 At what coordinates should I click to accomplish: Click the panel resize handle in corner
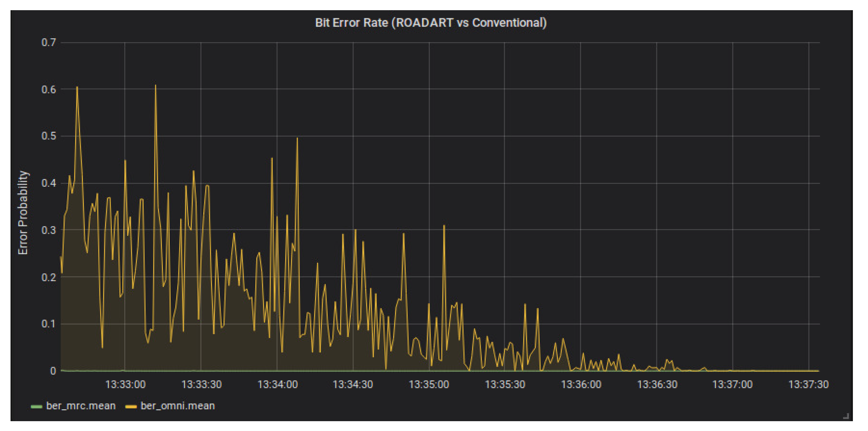[x=846, y=416]
